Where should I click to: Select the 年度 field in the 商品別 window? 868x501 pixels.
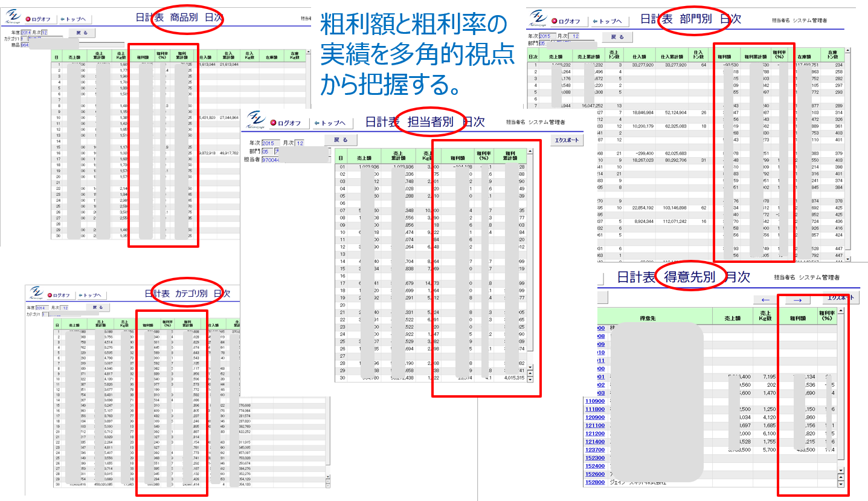(x=25, y=32)
